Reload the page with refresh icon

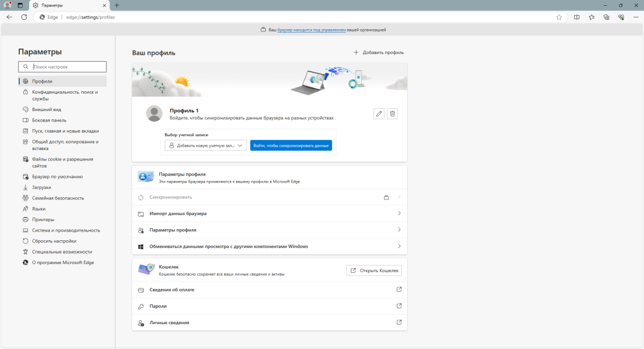pos(24,17)
